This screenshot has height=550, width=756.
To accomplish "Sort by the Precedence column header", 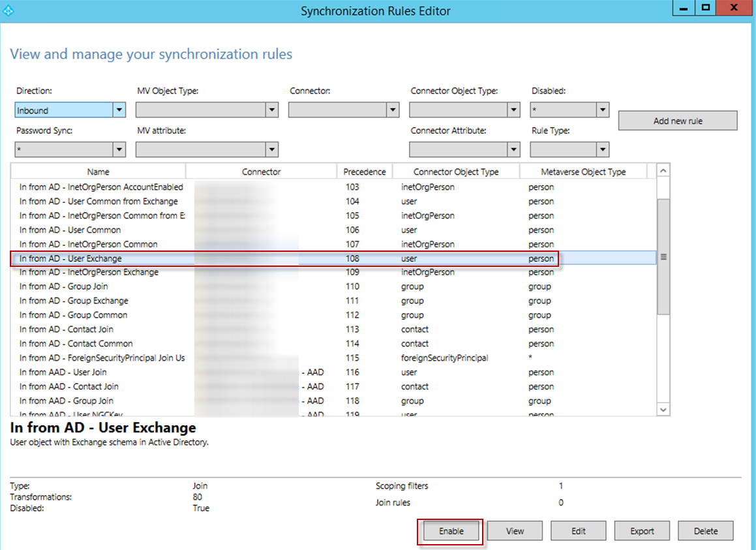I will pos(365,171).
